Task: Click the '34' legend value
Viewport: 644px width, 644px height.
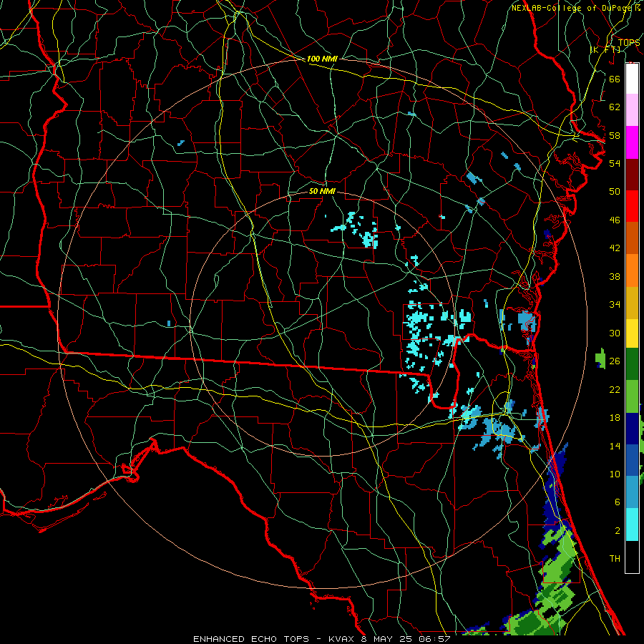Action: 615,305
